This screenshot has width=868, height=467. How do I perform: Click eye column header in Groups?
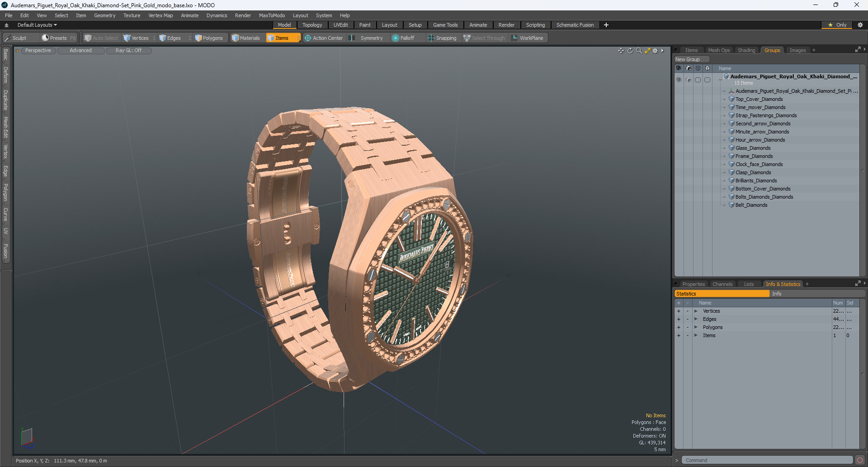click(679, 68)
